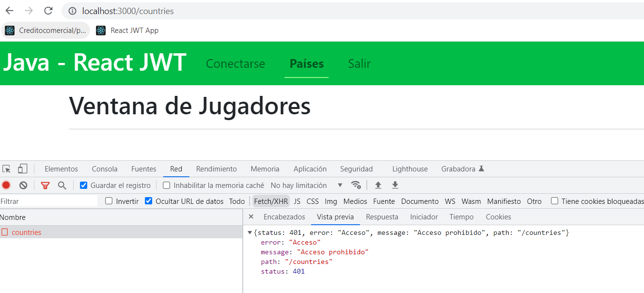The width and height of the screenshot is (644, 293).
Task: Click the localhost:3000/countries address bar
Action: [353, 11]
